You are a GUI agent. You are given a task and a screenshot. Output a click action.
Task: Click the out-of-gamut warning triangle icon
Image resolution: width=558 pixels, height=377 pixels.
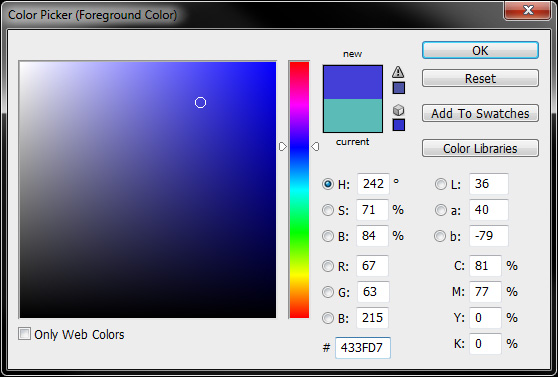[x=398, y=72]
